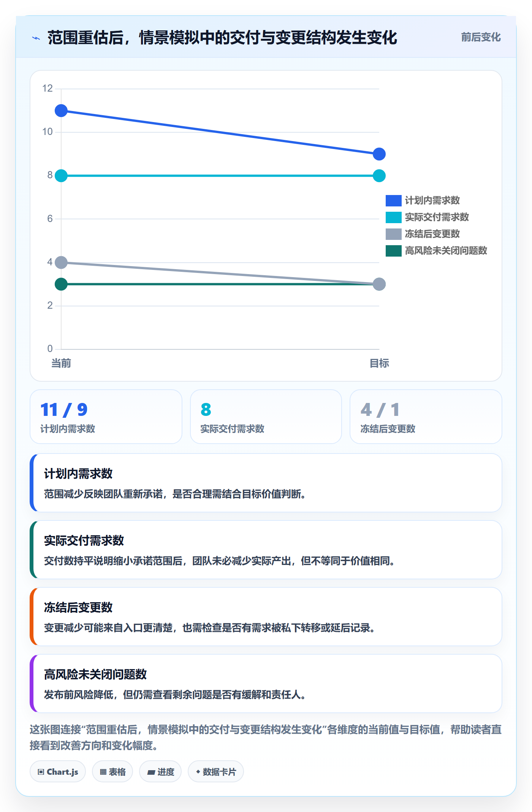Click the Chart.js tag chip

pyautogui.click(x=58, y=772)
